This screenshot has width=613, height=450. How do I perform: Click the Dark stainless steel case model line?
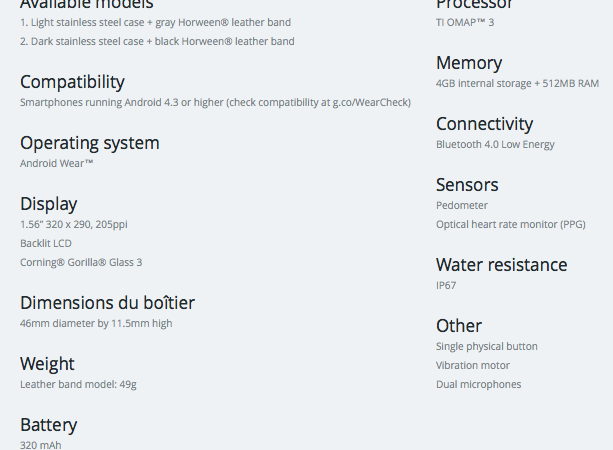(x=157, y=41)
